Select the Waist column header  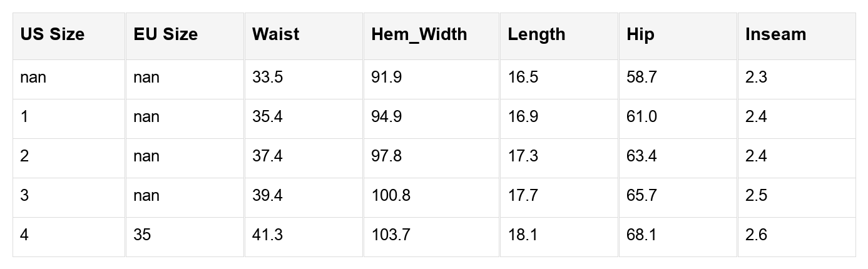click(275, 34)
